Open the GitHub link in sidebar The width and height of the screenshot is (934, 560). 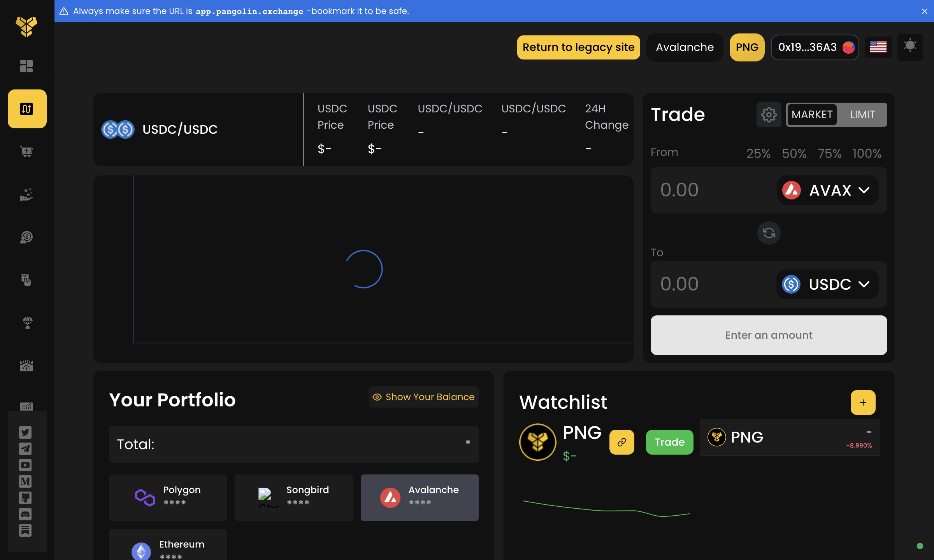click(25, 498)
